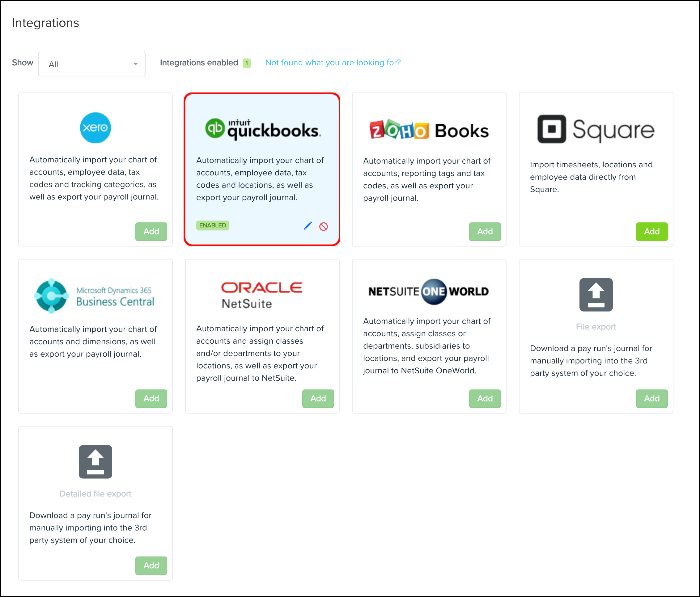Click the Microsoft Dynamics 365 Business Central logo
This screenshot has height=597, width=700.
95,296
